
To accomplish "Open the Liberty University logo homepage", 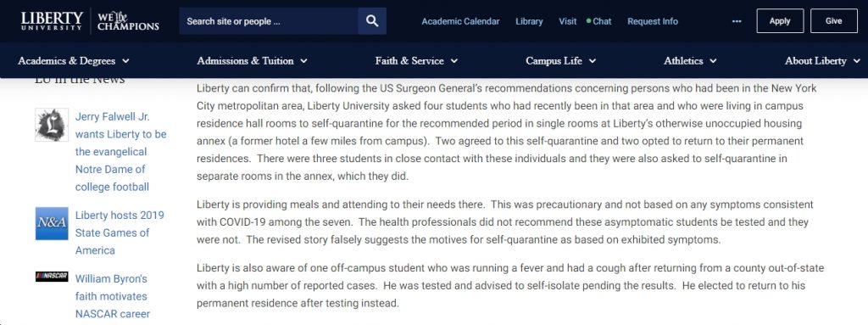I will click(52, 21).
